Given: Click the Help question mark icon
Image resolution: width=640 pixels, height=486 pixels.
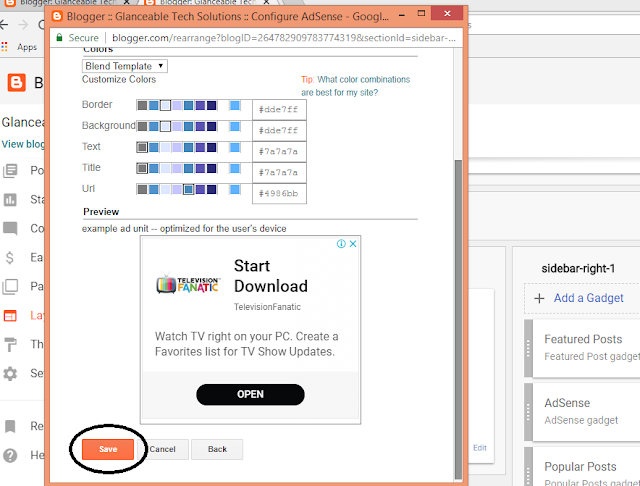Looking at the screenshot, I should click(10, 455).
